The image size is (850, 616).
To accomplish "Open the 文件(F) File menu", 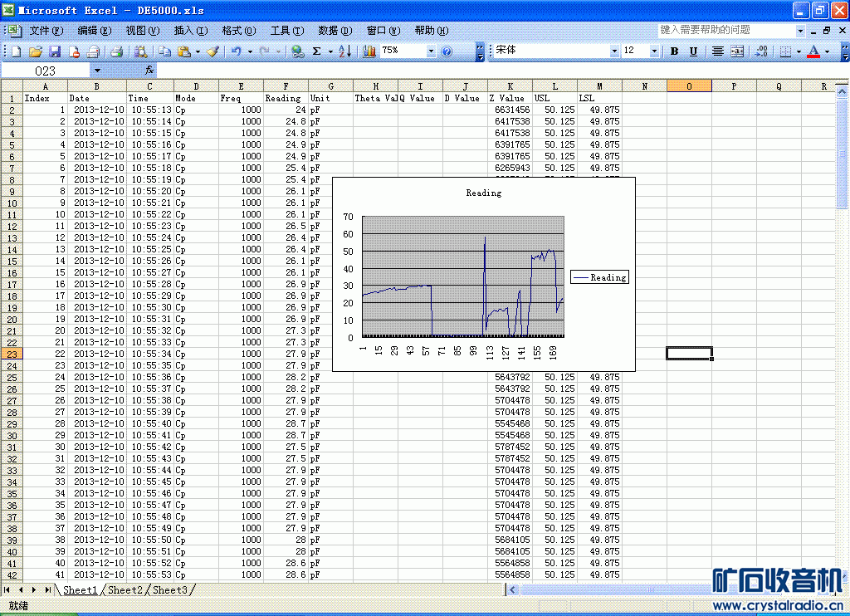I will pos(46,31).
